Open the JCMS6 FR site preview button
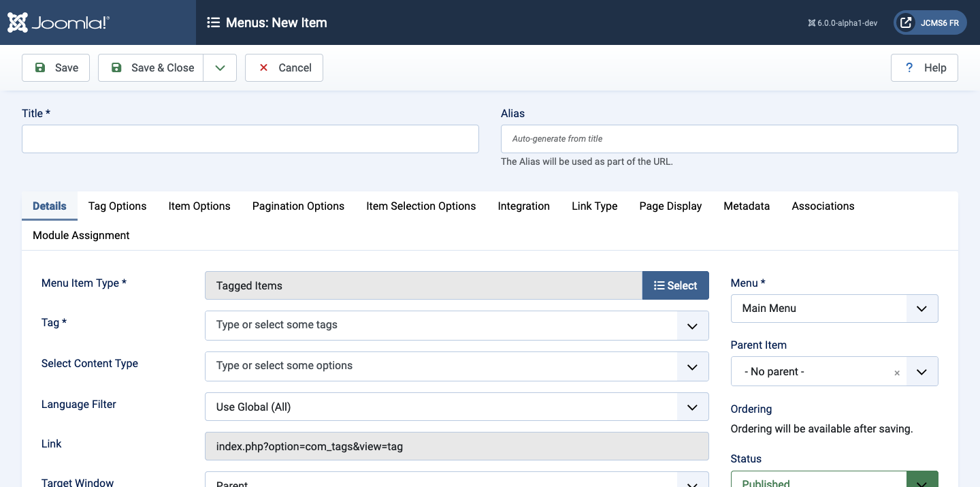The height and width of the screenshot is (487, 980). (x=930, y=22)
